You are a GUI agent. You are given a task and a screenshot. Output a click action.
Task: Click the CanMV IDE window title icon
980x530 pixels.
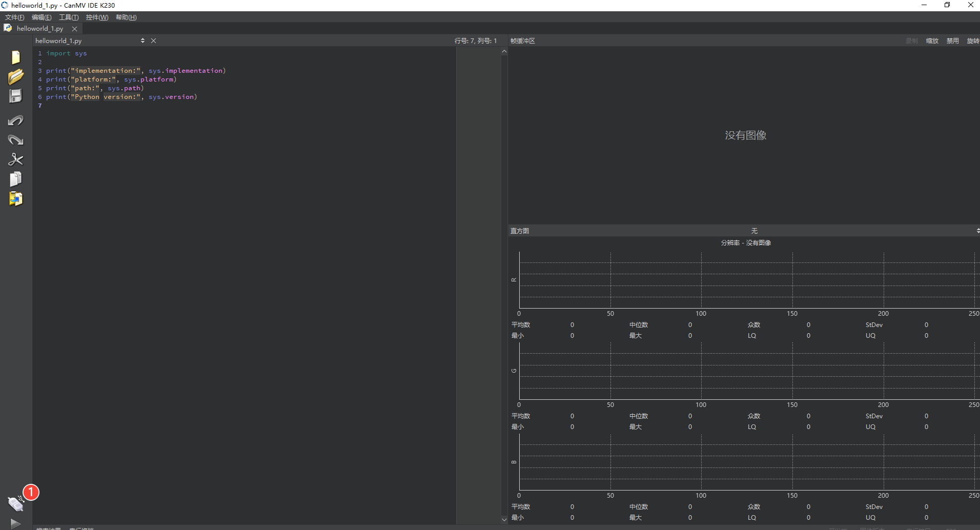coord(5,5)
